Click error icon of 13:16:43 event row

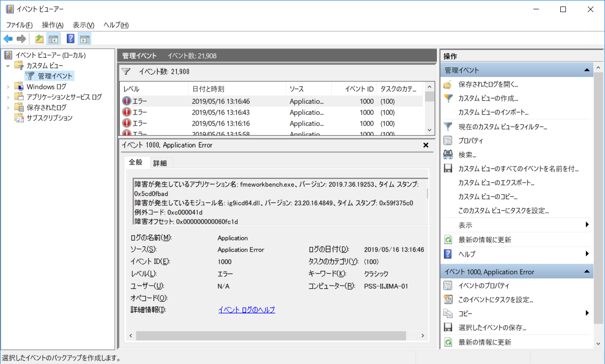point(127,112)
